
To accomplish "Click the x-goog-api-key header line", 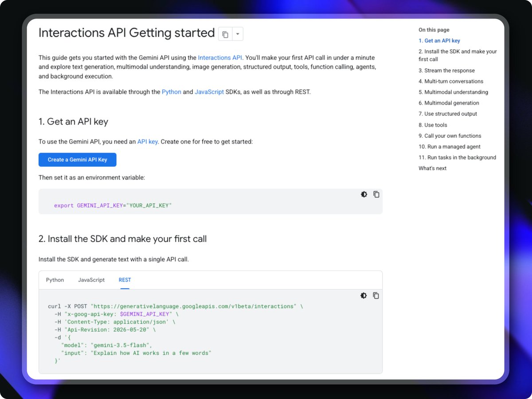I will click(x=117, y=314).
